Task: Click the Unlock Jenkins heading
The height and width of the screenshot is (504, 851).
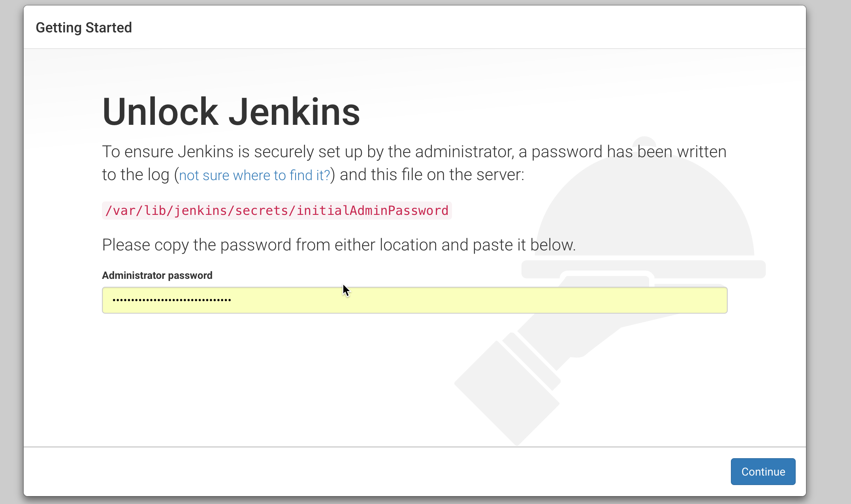Action: click(231, 112)
